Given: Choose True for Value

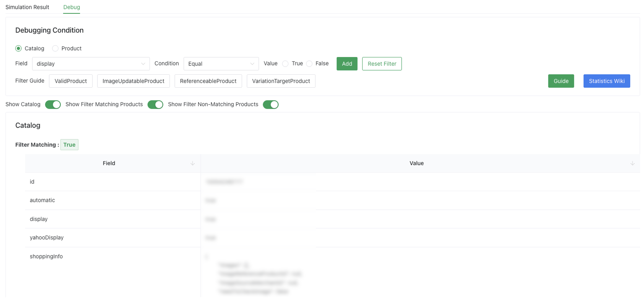Looking at the screenshot, I should pos(285,64).
